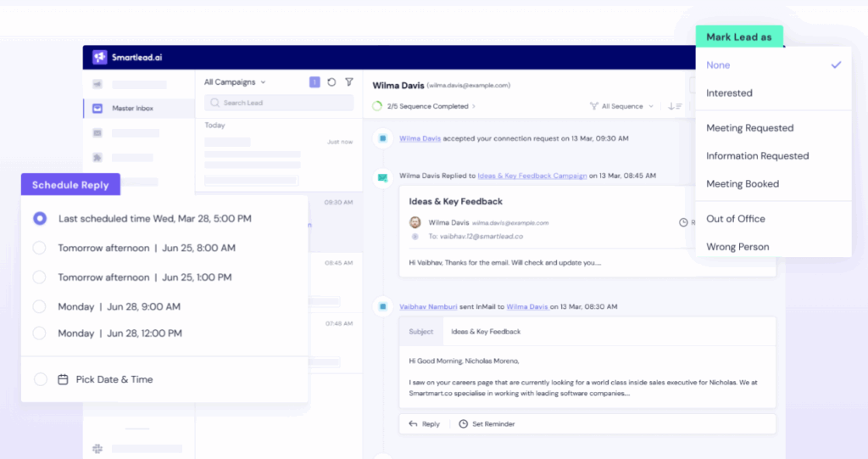Click the Set Reminder button
This screenshot has width=868, height=459.
point(487,424)
